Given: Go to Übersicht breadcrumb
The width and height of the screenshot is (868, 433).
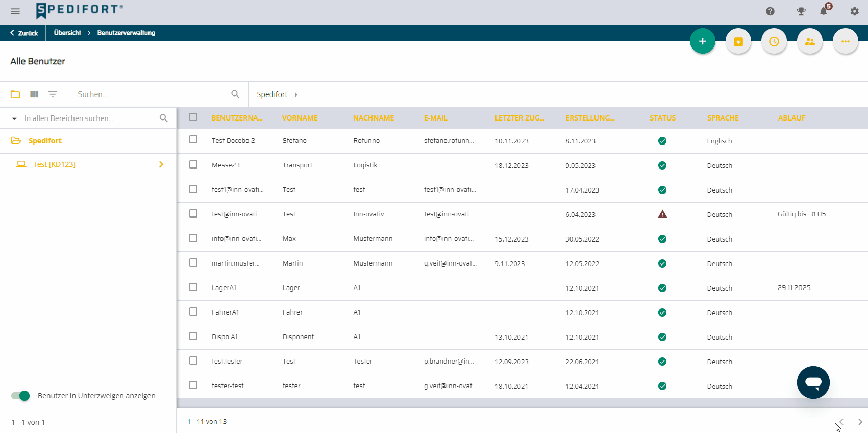Looking at the screenshot, I should pos(67,33).
